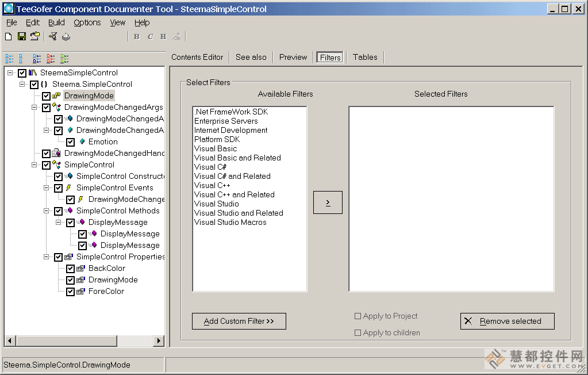Click the delegate icon of DrawingModeChangedHandler

click(x=56, y=153)
